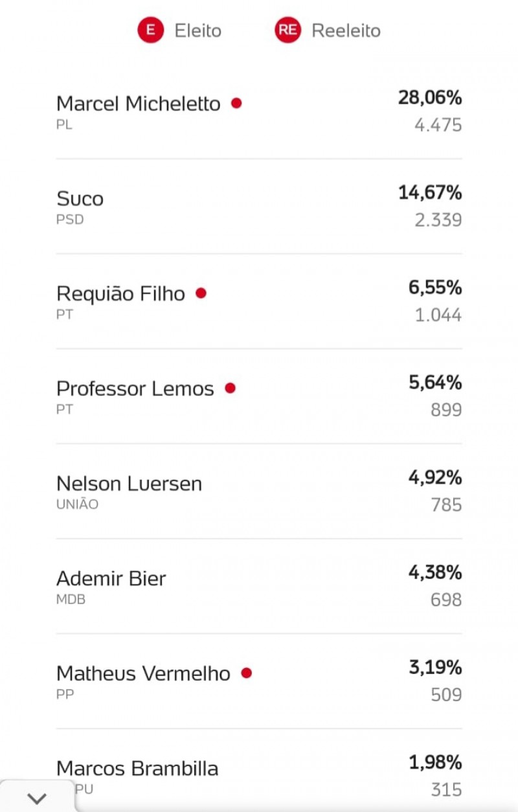Open Marcel Micheletto candidate name
This screenshot has height=812, width=518.
pyautogui.click(x=139, y=104)
